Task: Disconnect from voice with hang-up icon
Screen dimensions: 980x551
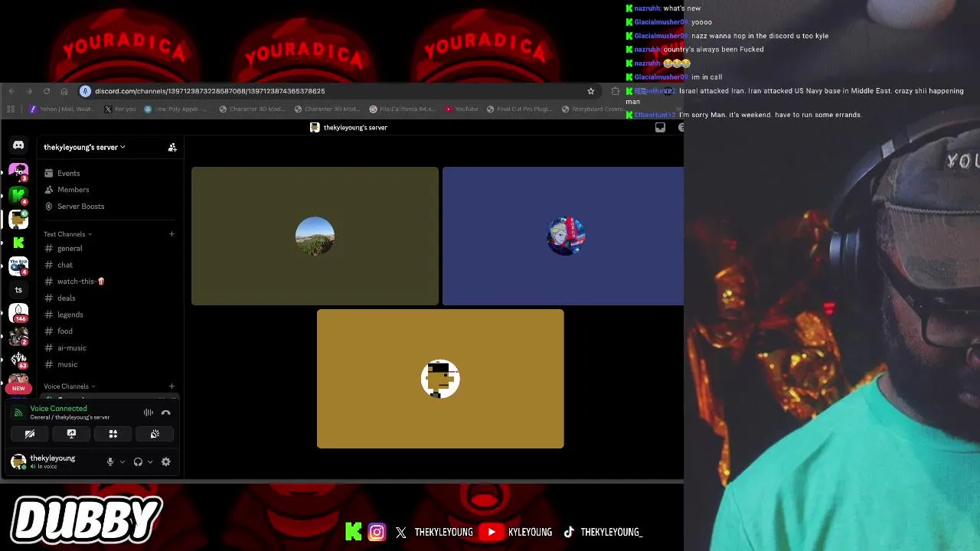Action: click(x=166, y=412)
